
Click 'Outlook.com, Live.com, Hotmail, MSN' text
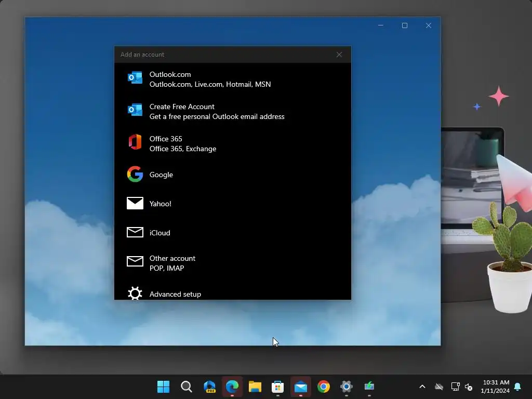point(210,84)
